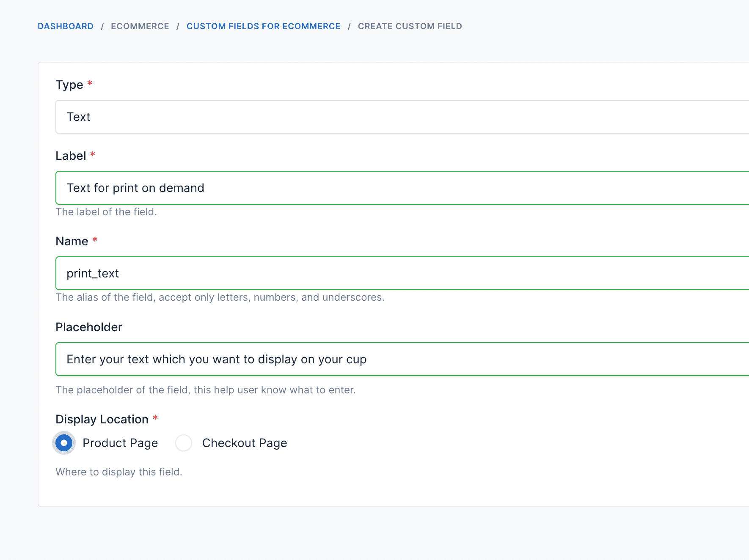Click the 'Product Page' label text

coord(120,443)
